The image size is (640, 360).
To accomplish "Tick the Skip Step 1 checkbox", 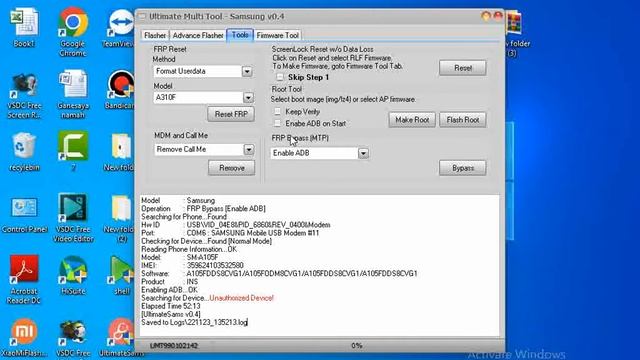I will (280, 77).
